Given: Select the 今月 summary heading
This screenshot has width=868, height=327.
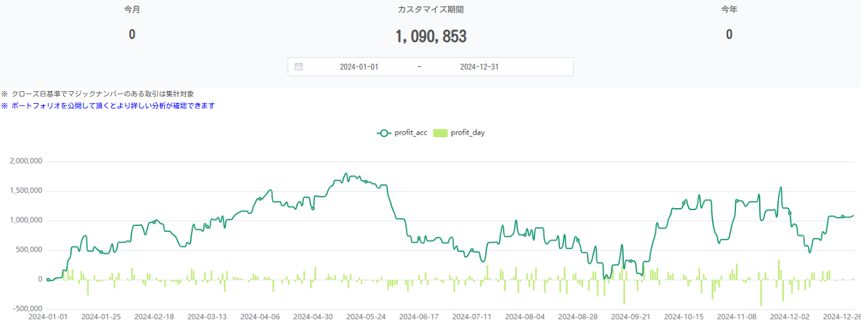Looking at the screenshot, I should click(x=132, y=10).
